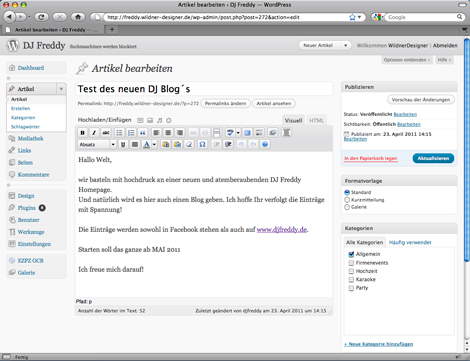This screenshot has width=470, height=361.
Task: Apply italic formatting in editor toolbar
Action: pyautogui.click(x=94, y=133)
